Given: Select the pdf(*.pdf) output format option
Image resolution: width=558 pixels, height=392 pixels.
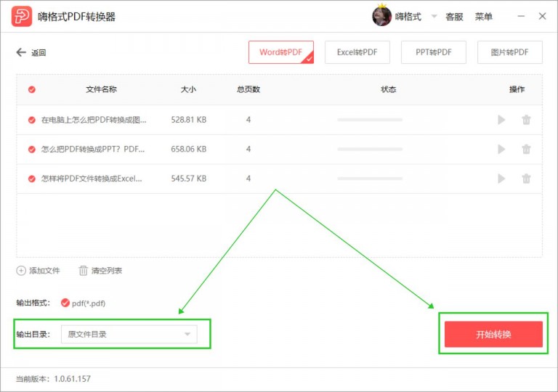Looking at the screenshot, I should (x=84, y=303).
